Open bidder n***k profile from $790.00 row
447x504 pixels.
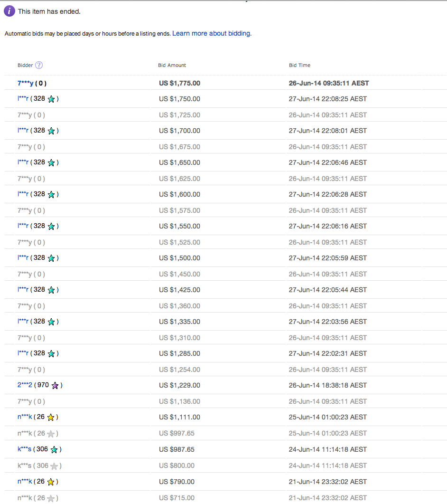pyautogui.click(x=24, y=481)
